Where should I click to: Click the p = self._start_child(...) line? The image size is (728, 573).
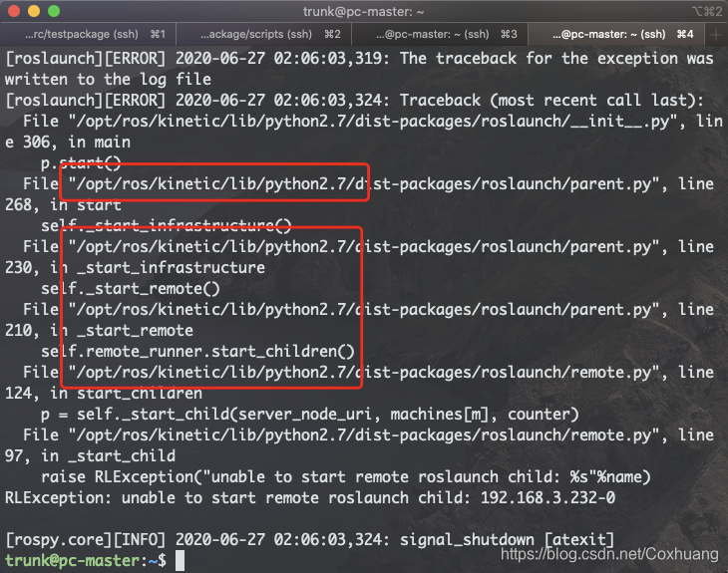click(310, 414)
